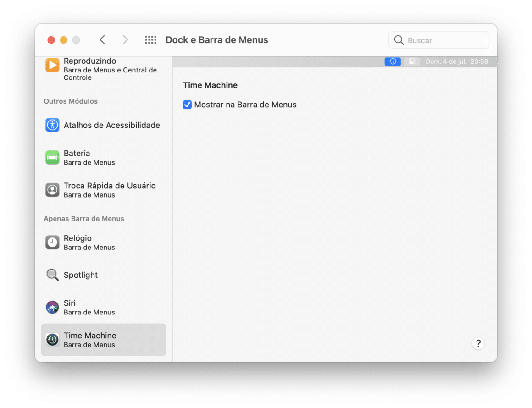The height and width of the screenshot is (408, 532).
Task: Toggle the Time Machine menu bar checkbox
Action: tap(187, 105)
